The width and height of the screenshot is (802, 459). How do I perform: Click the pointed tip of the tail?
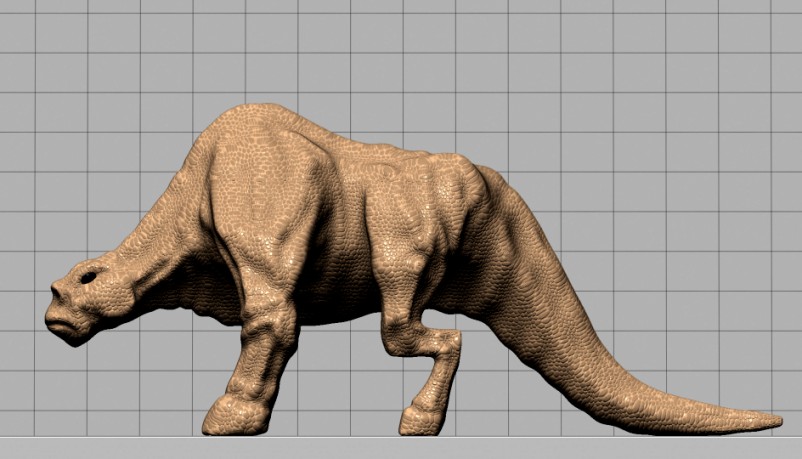click(x=775, y=420)
